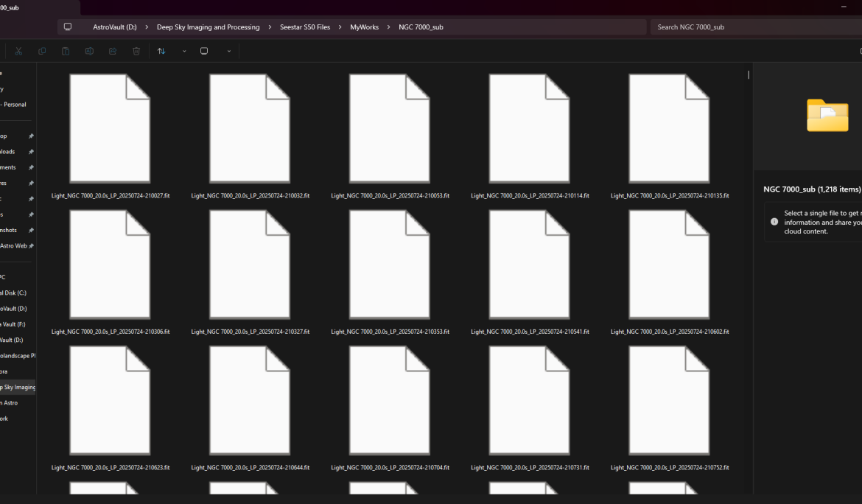
Task: Unpin the Astro Web folder using its pin icon
Action: tap(31, 246)
